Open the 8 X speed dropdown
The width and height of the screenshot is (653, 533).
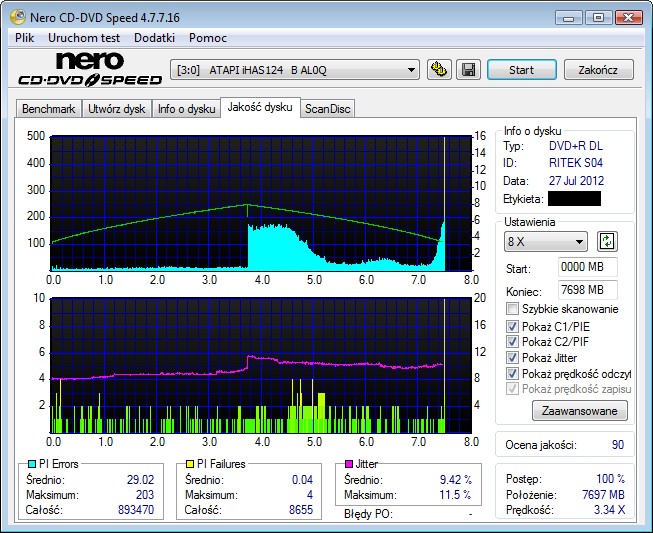tap(546, 242)
